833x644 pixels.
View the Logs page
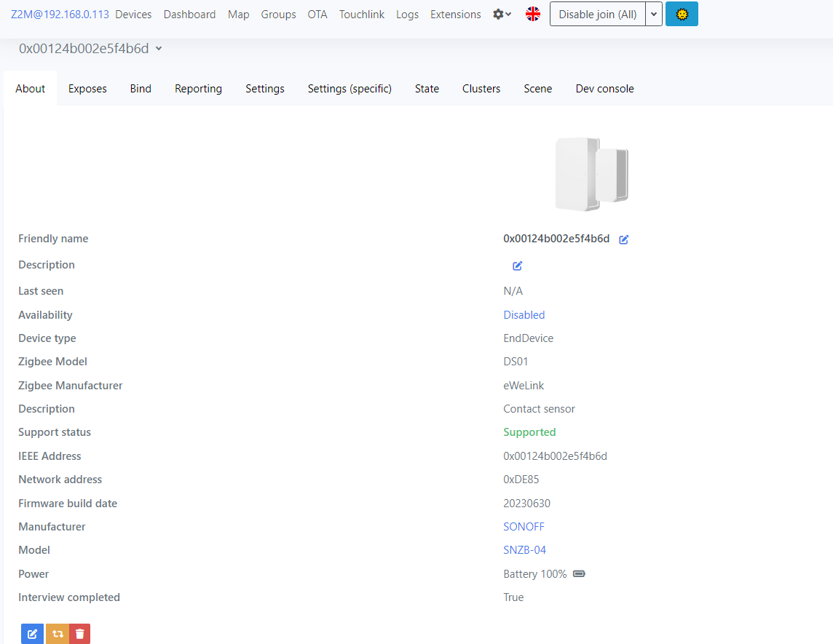(408, 15)
